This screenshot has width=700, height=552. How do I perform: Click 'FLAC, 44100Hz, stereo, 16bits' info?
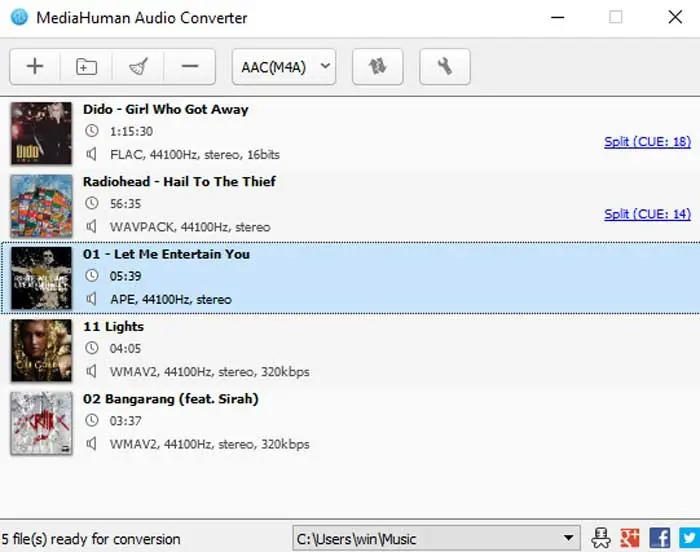coord(195,155)
